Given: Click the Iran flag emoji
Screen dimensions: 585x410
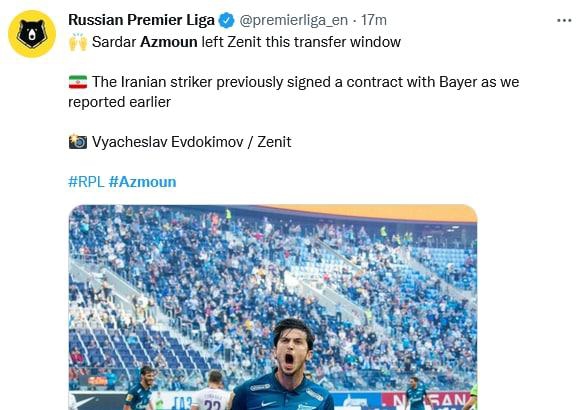Looking at the screenshot, I should [x=78, y=82].
